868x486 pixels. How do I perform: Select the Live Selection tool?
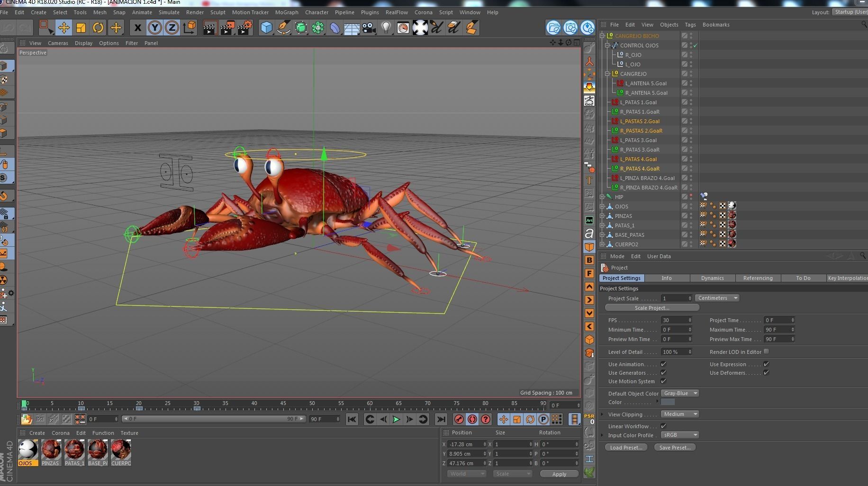pyautogui.click(x=45, y=27)
